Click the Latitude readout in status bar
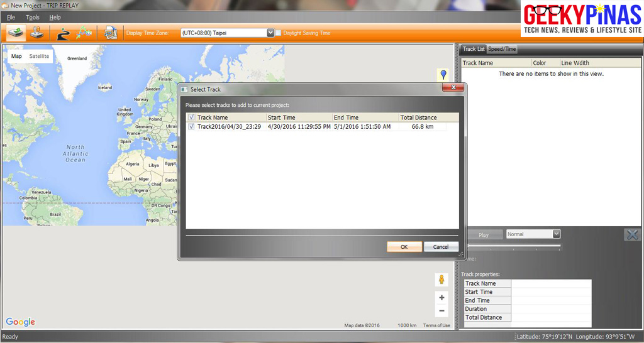The image size is (644, 343). (544, 337)
